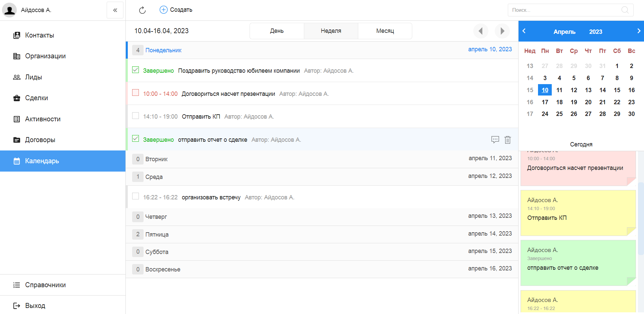The width and height of the screenshot is (644, 314).
Task: Click the Активности list icon
Action: tap(17, 119)
